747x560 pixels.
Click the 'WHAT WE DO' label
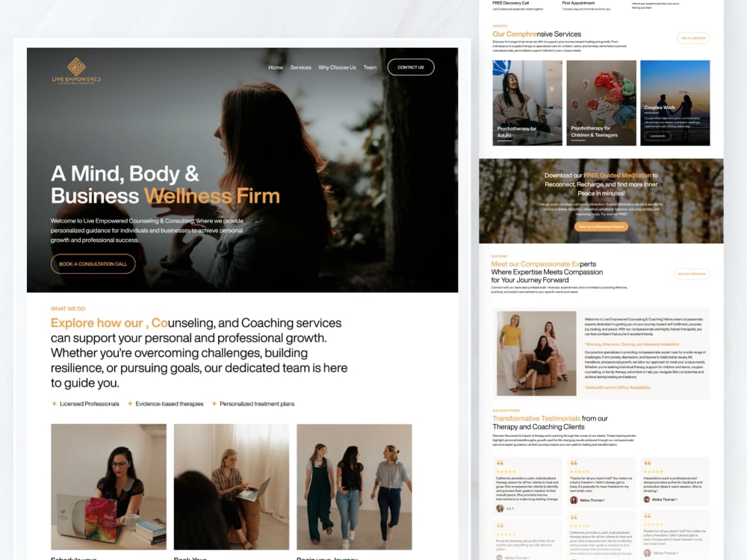[68, 308]
